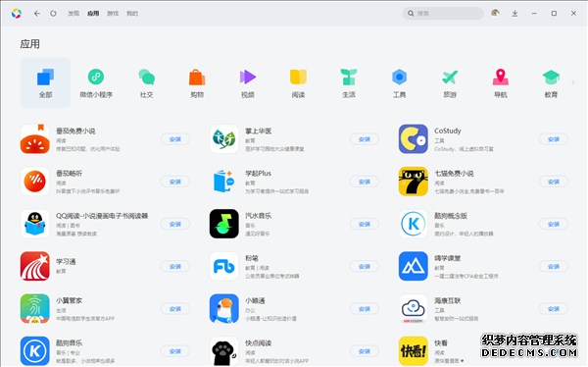
Task: Install 学起Plus
Action: (x=365, y=182)
